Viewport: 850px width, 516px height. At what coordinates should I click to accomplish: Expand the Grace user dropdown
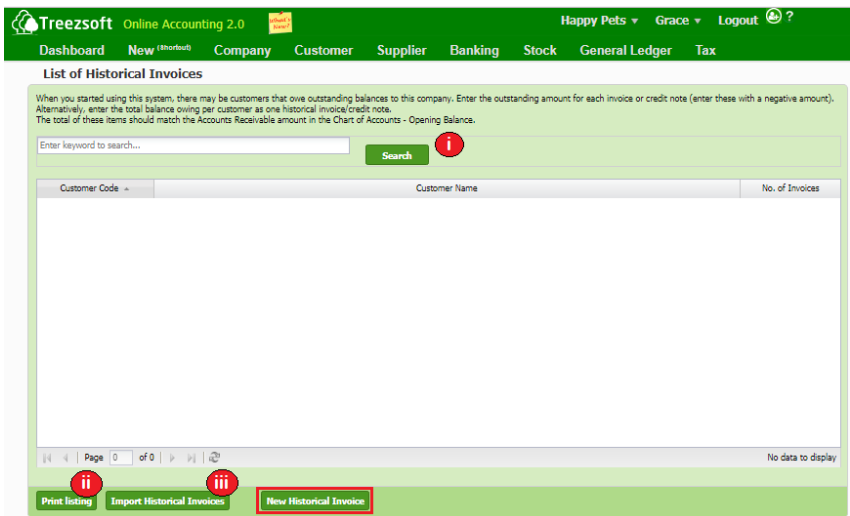pos(678,21)
